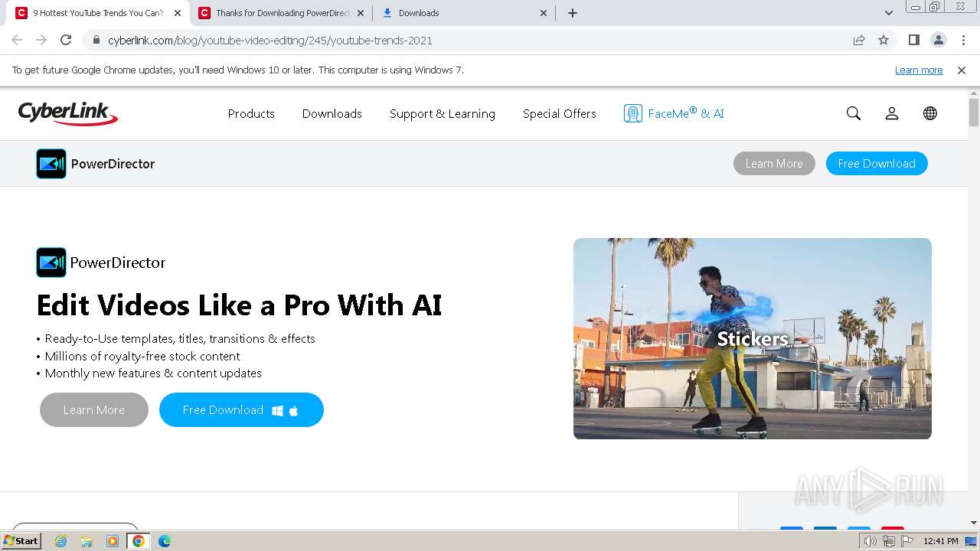Open site search magnifier icon
This screenshot has height=551, width=980.
(x=854, y=113)
